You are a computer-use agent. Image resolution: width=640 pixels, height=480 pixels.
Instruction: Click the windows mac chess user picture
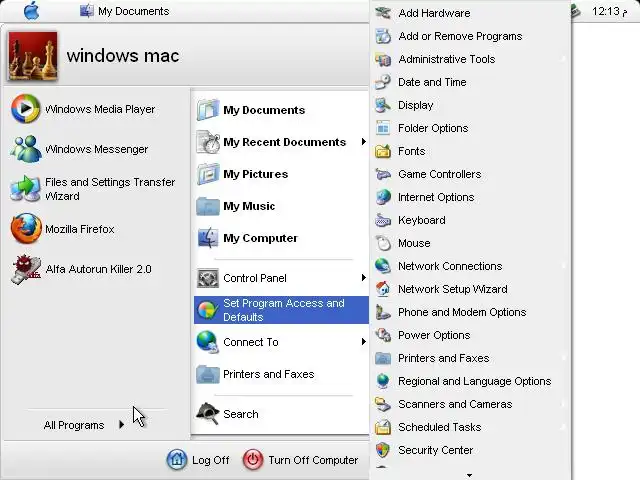(33, 56)
